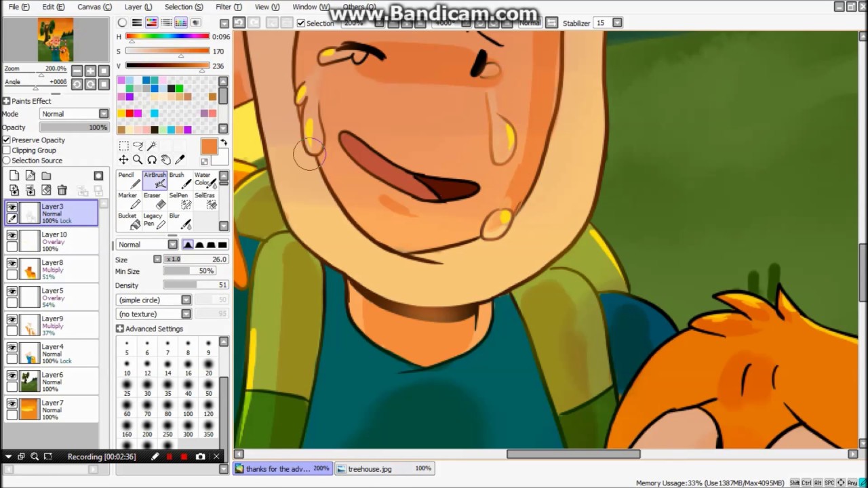Screen dimensions: 868x488
Task: Select the Zoom magnifier tool
Action: point(138,160)
